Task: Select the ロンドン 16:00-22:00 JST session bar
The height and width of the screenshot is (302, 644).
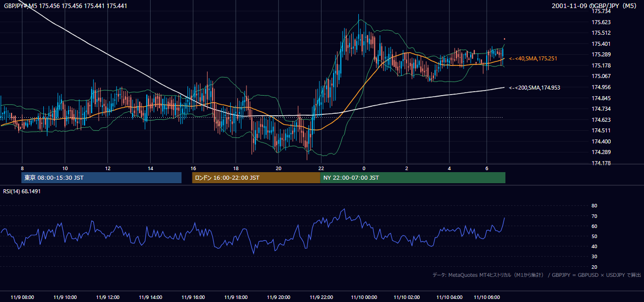Action: point(256,178)
